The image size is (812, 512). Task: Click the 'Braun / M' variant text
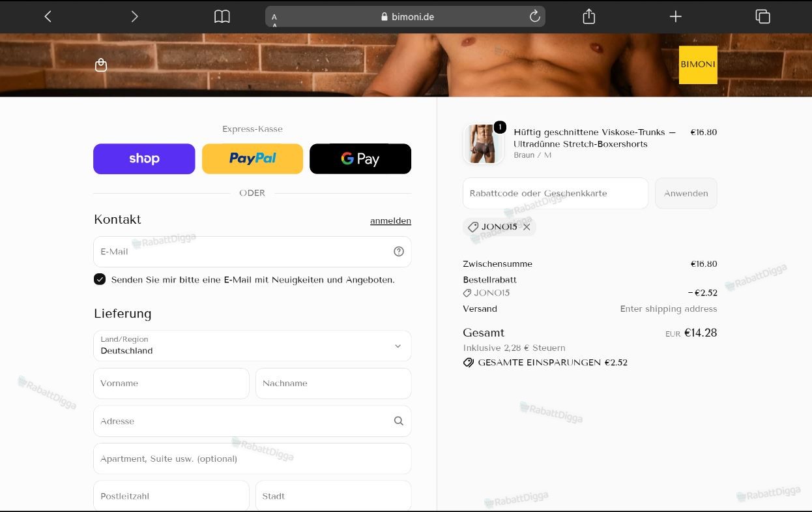tap(532, 155)
